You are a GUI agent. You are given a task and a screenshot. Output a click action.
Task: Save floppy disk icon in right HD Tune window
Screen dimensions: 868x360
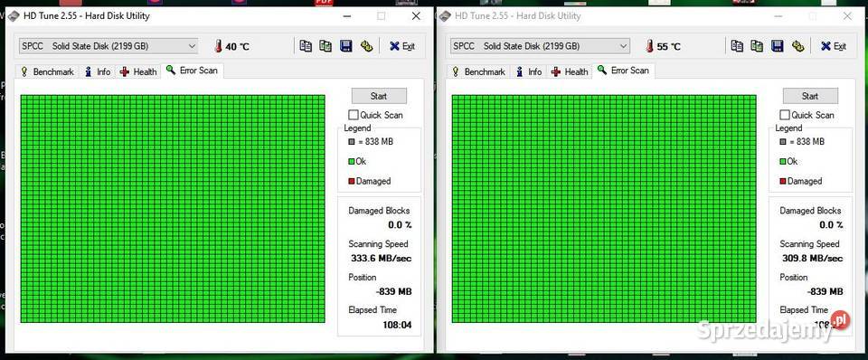778,46
